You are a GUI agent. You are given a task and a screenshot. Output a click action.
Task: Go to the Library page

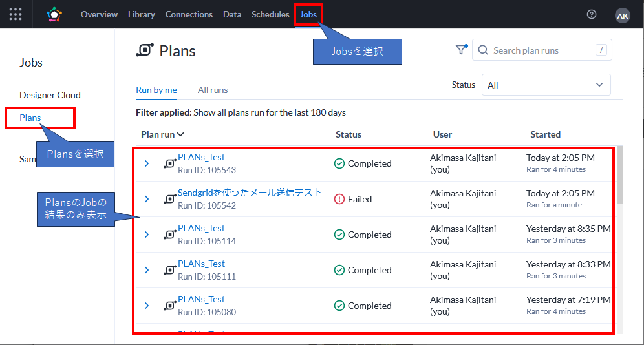pos(141,14)
